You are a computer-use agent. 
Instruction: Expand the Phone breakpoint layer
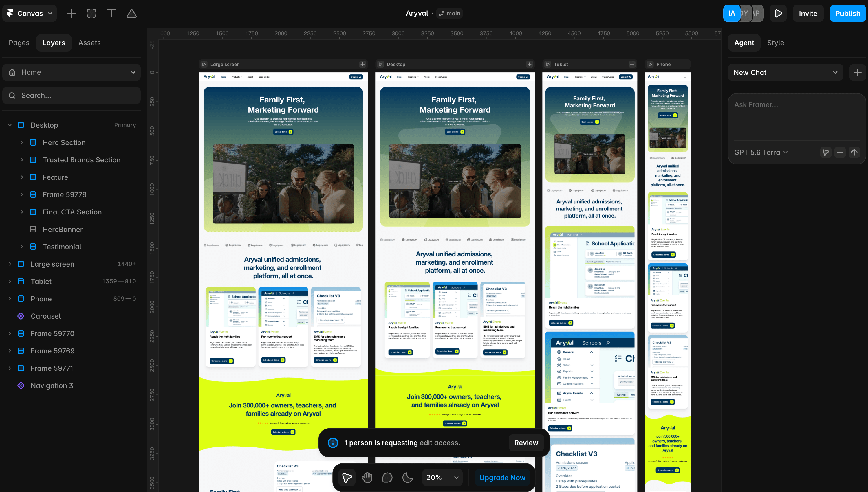(10, 299)
